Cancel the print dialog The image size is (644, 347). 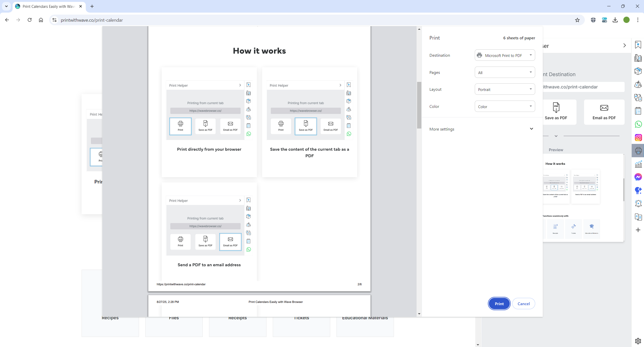pos(523,304)
